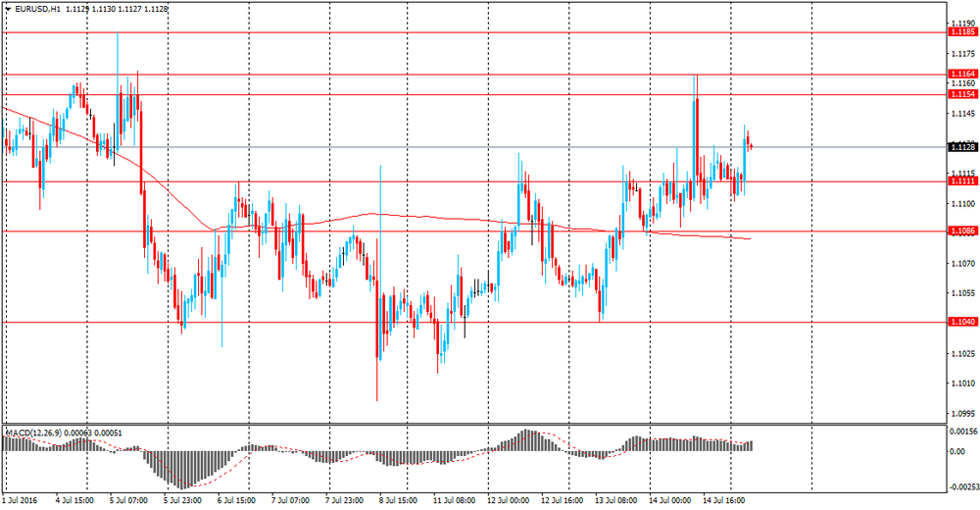
Task: Select the red 1.1040 level label
Action: [x=962, y=322]
